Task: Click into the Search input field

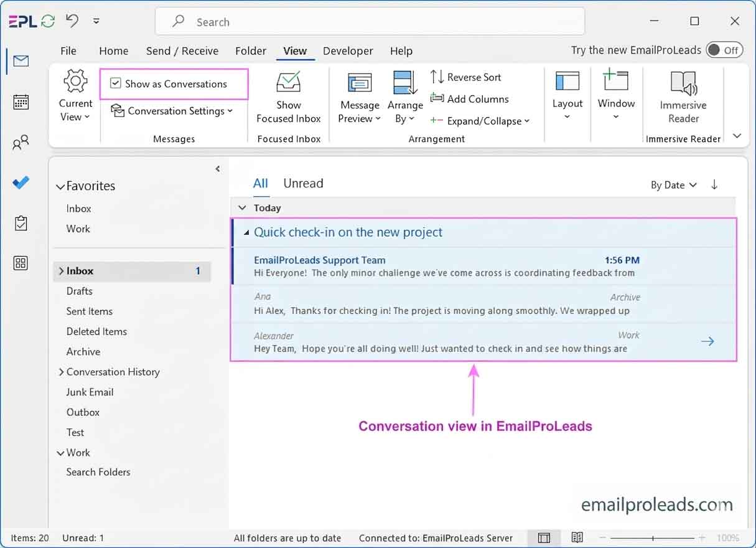Action: click(370, 22)
